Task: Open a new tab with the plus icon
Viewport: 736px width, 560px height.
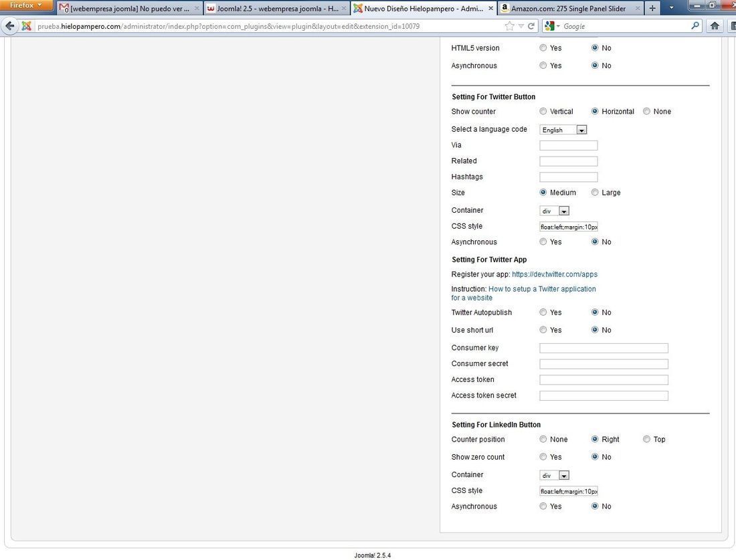Action: [x=652, y=8]
